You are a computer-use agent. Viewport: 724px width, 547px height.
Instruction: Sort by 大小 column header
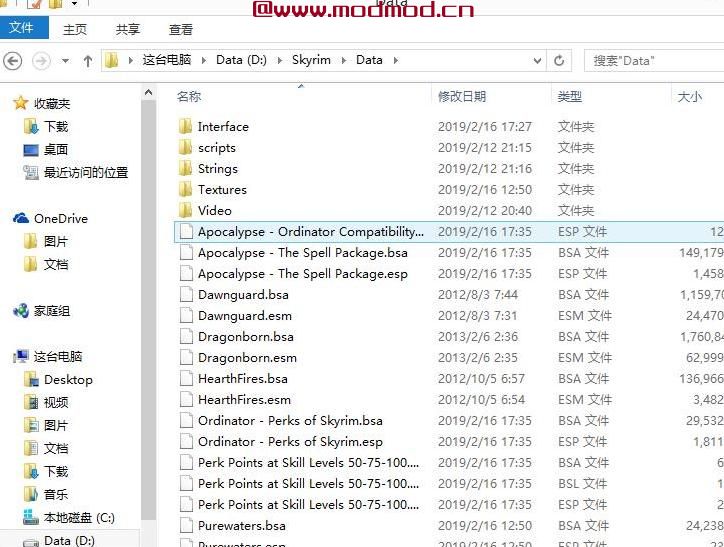click(689, 96)
